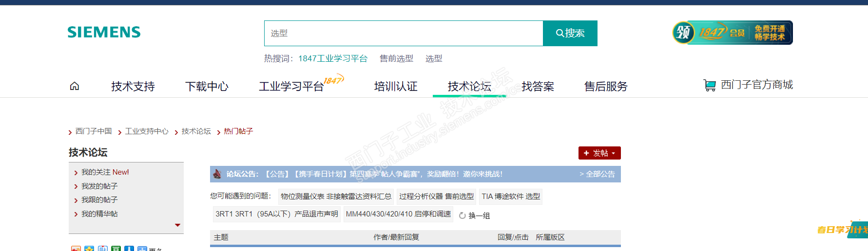Open 3RT1 产品退市声明 suggestion
This screenshot has height=251, width=868.
[x=277, y=214]
